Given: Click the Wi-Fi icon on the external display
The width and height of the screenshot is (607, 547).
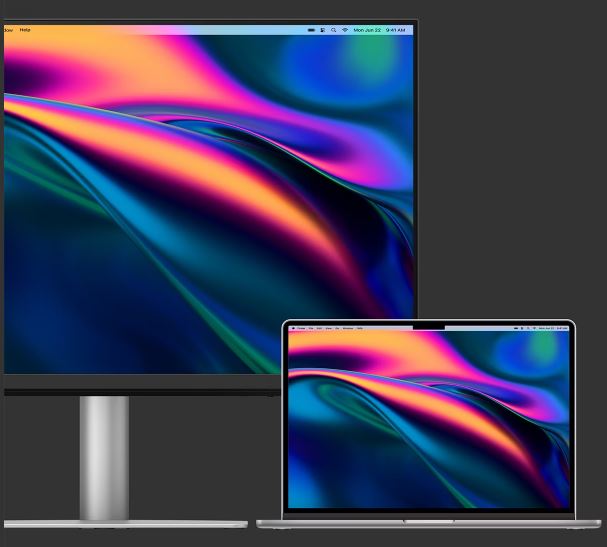Looking at the screenshot, I should point(345,30).
